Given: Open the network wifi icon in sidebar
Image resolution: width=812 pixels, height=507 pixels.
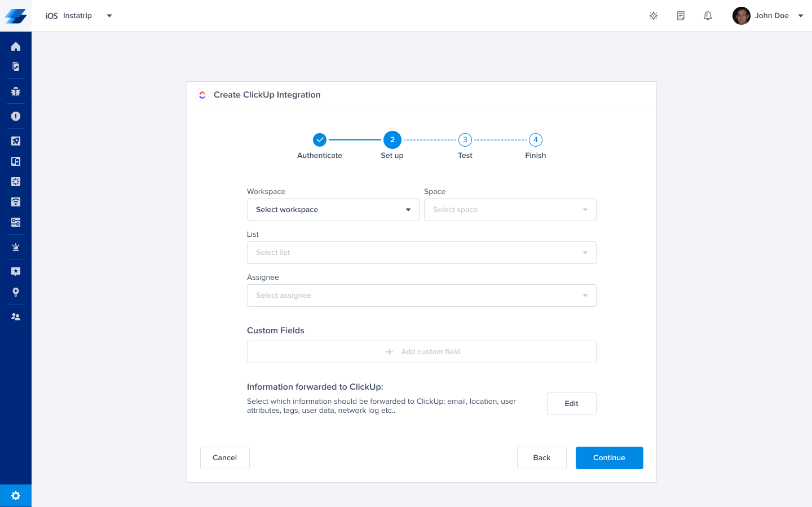Looking at the screenshot, I should [16, 202].
